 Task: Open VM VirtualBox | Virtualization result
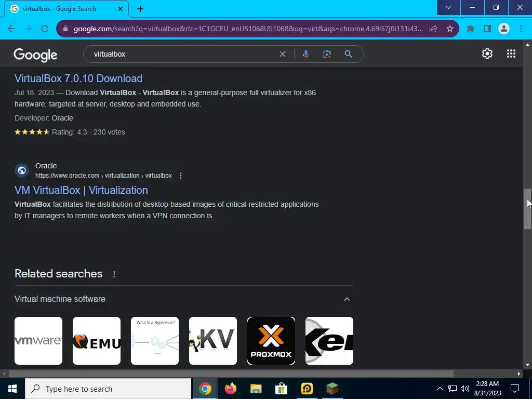[x=81, y=190]
